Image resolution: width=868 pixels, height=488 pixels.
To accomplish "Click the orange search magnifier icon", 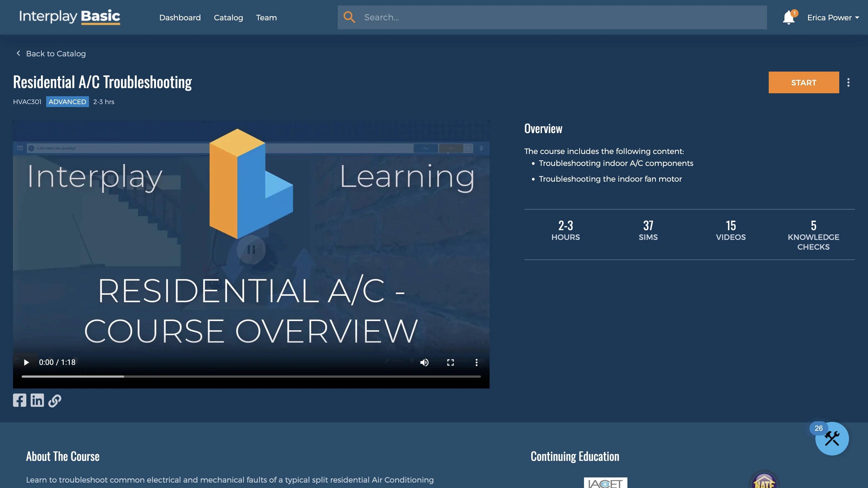I will (x=349, y=17).
